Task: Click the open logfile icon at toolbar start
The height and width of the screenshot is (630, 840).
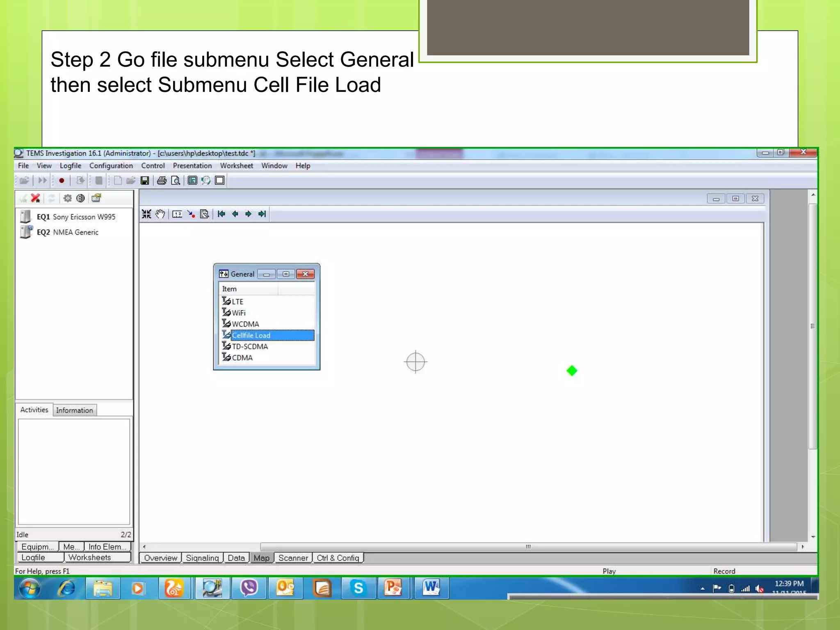Action: pyautogui.click(x=24, y=180)
